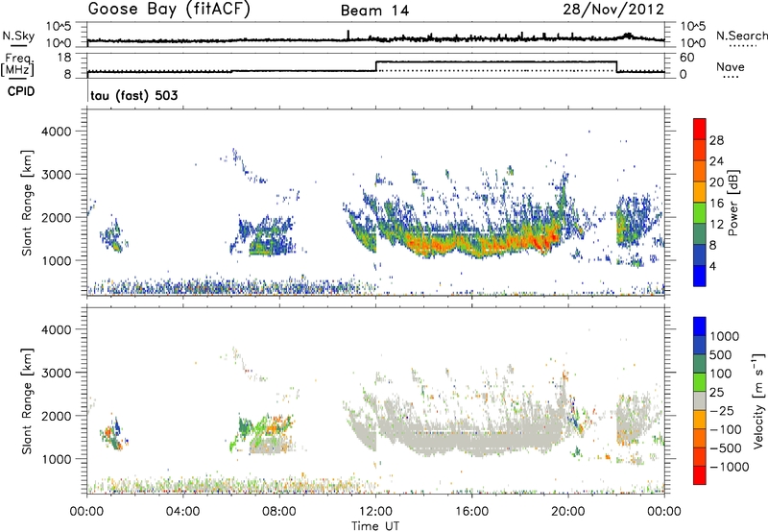Screen dimensions: 768x532
Task: Click the 'Beam 14' label
Action: coord(374,11)
